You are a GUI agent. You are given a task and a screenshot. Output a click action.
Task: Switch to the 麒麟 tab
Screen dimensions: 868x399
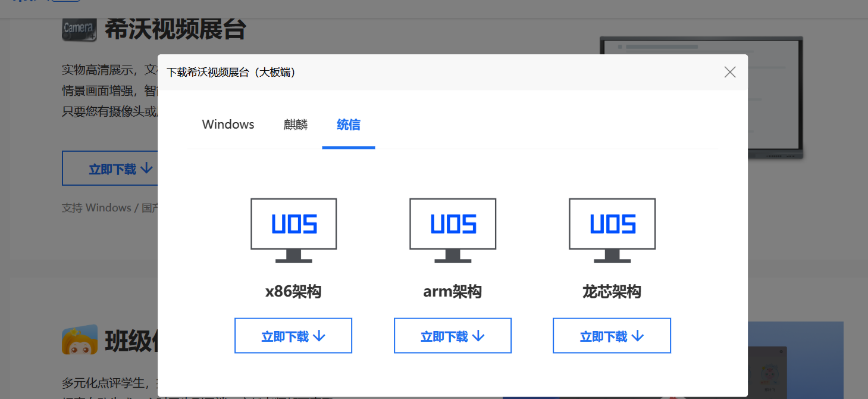[x=296, y=124]
